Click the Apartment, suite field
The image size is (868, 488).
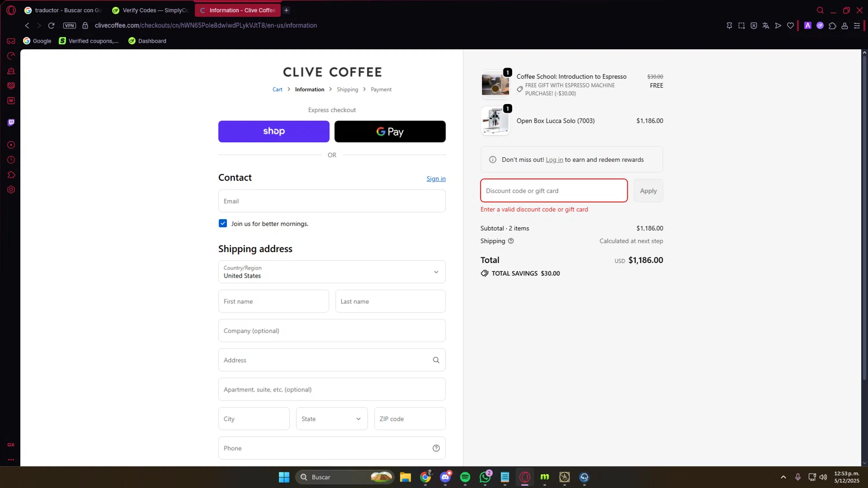tap(332, 389)
